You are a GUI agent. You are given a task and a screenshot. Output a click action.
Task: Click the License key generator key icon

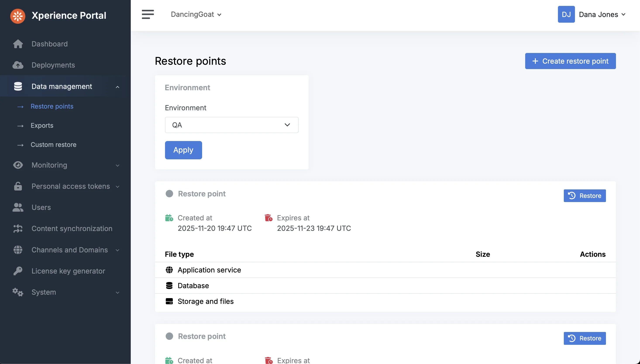point(18,271)
